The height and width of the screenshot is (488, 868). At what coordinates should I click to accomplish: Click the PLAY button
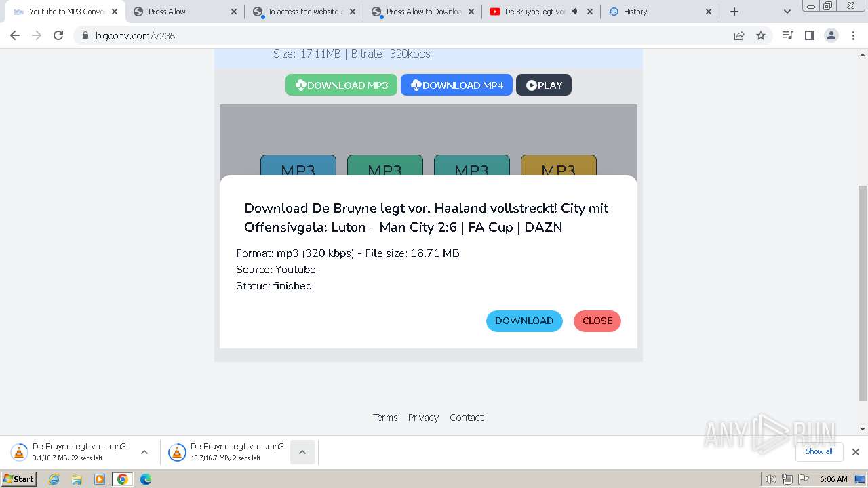(544, 85)
